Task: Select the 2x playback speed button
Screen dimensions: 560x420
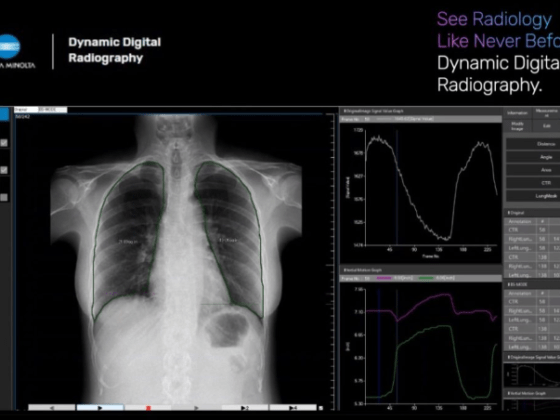Action: pyautogui.click(x=245, y=408)
